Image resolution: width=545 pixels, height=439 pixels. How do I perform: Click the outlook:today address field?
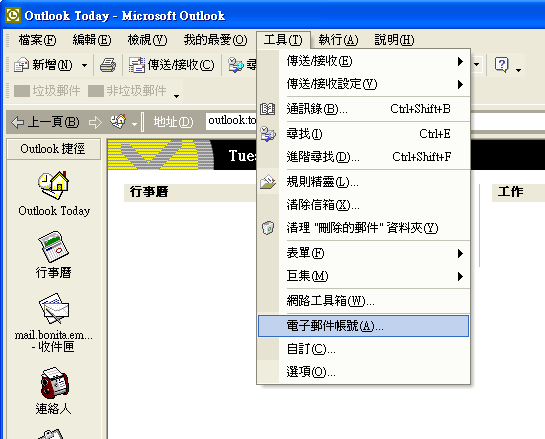[x=232, y=121]
